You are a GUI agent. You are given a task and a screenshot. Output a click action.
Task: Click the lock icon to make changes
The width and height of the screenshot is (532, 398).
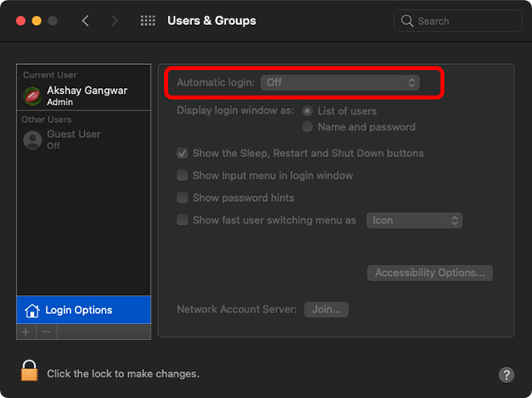pos(29,371)
